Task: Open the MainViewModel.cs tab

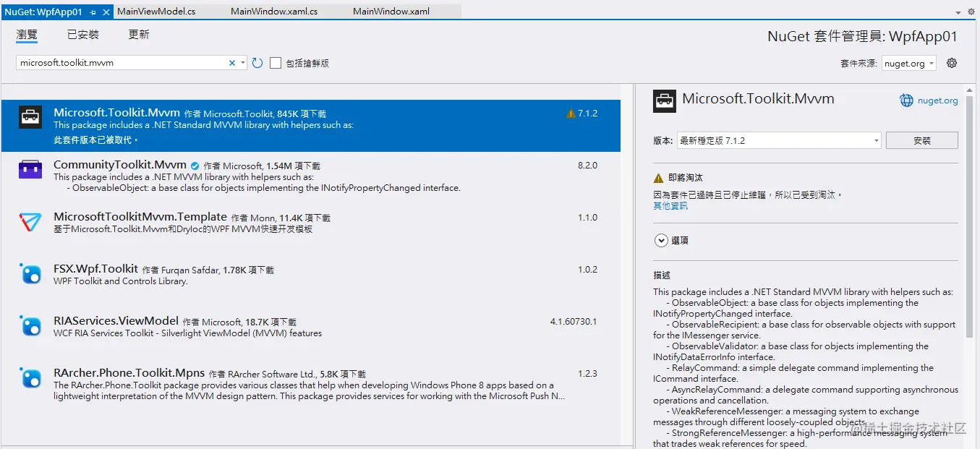Action: (x=156, y=12)
